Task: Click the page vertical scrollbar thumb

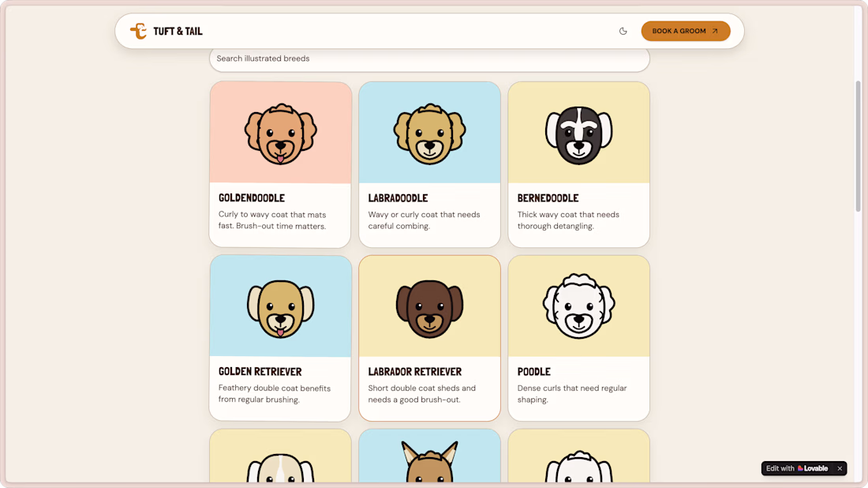Action: pos(858,146)
